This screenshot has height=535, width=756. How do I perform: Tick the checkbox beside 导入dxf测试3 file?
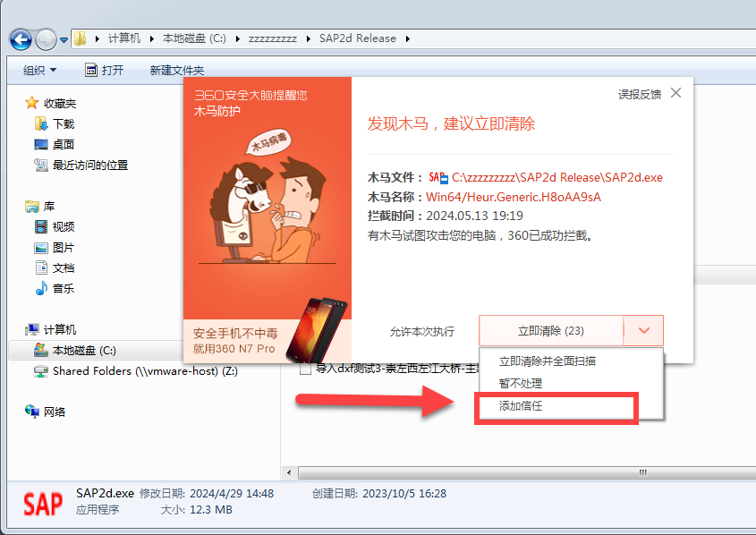pos(305,369)
